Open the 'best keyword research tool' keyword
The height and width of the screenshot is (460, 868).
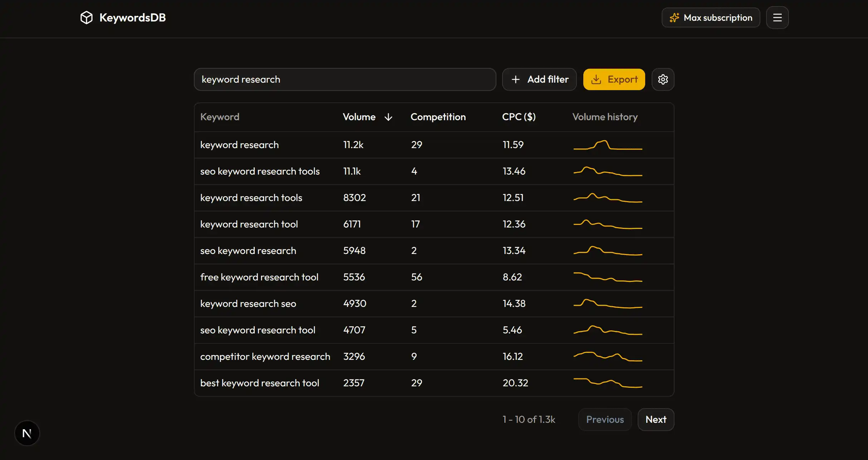click(x=260, y=383)
